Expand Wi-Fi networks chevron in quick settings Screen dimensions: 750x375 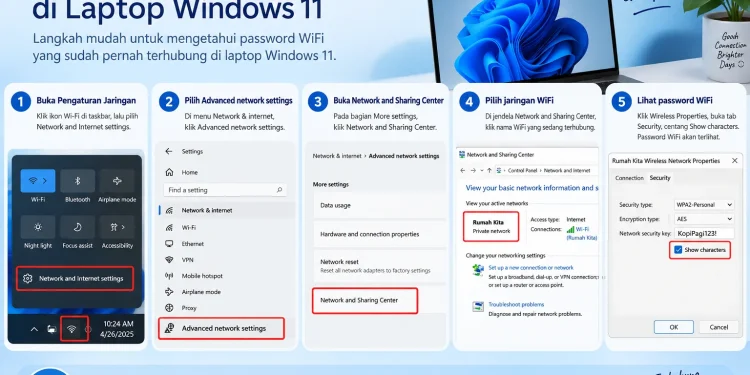click(45, 181)
